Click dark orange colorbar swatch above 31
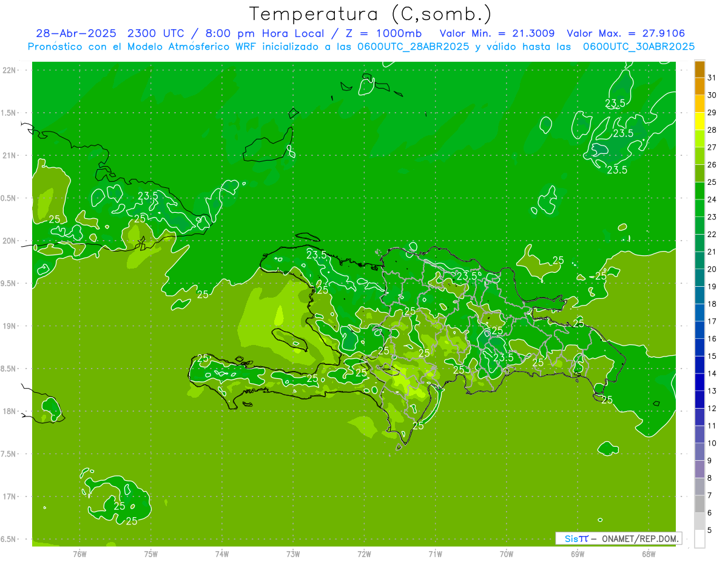Screen dimensions: 728x562 699,70
